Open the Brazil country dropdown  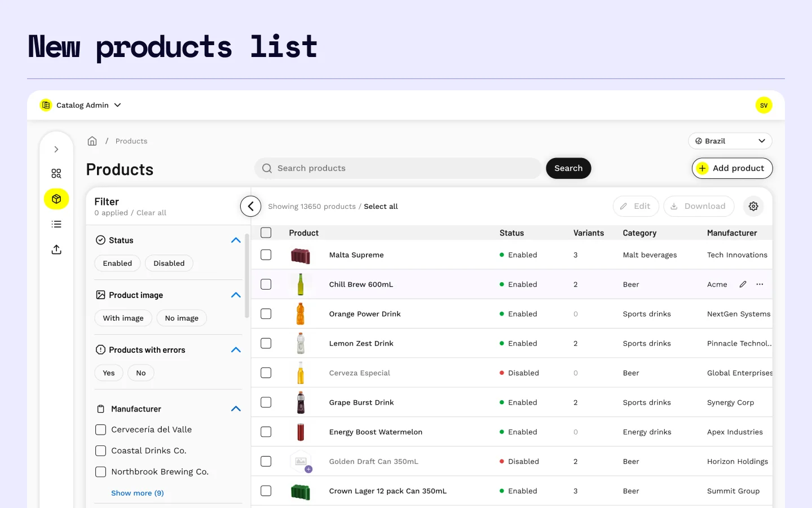coord(730,141)
